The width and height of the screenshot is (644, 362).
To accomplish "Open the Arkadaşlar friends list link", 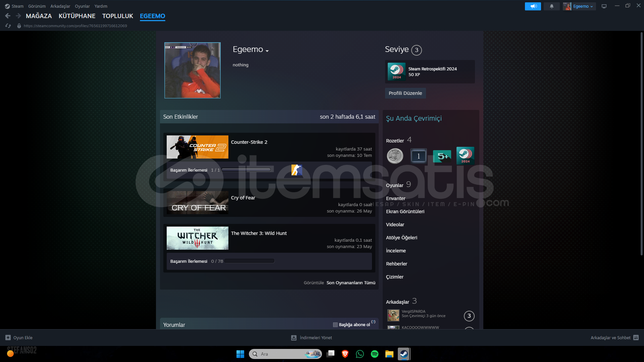I will click(401, 301).
